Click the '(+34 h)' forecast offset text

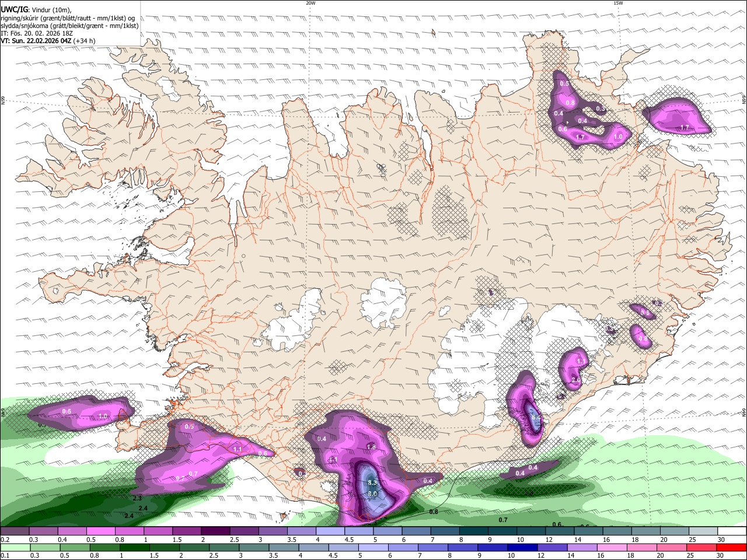[x=84, y=41]
